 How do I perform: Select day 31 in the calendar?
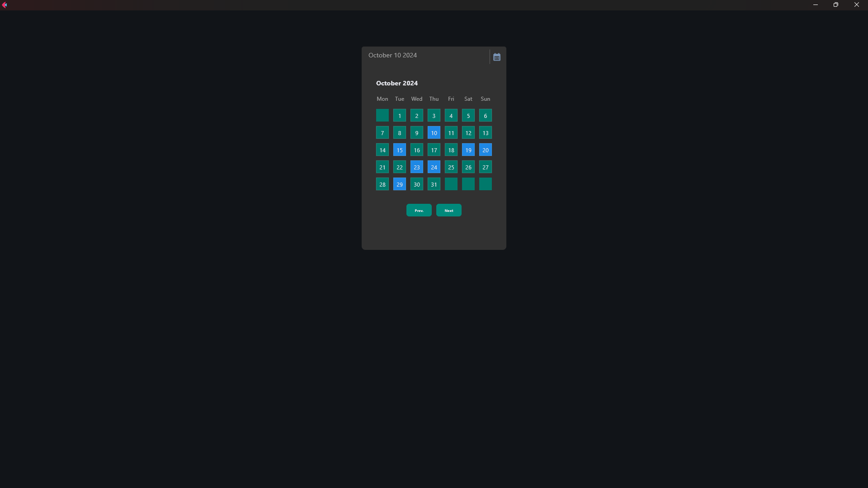pos(434,184)
